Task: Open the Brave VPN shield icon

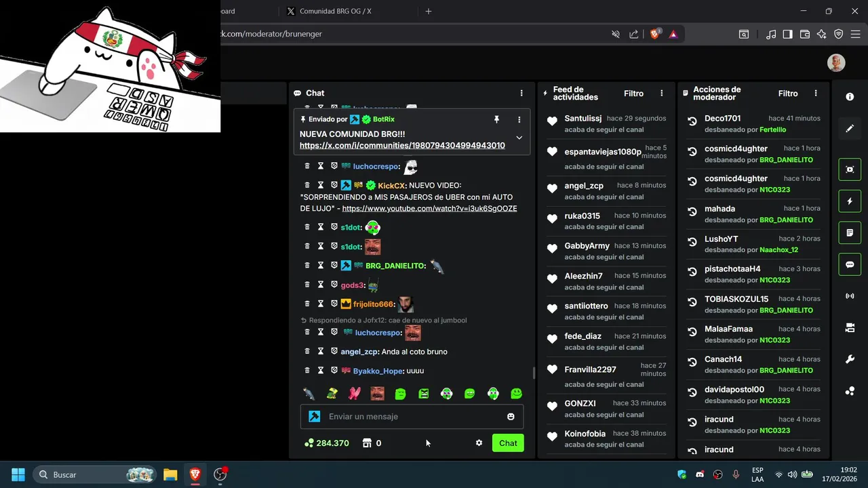Action: pyautogui.click(x=839, y=34)
